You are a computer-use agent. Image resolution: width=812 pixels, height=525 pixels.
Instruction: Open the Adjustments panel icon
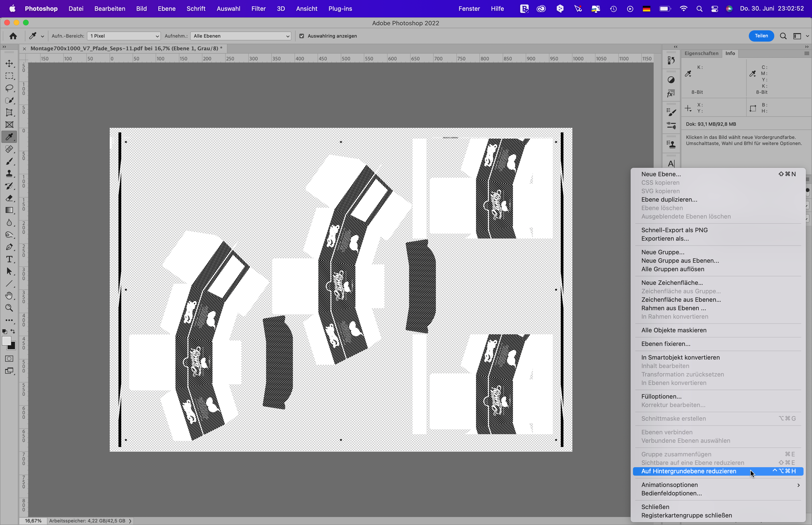(x=671, y=80)
